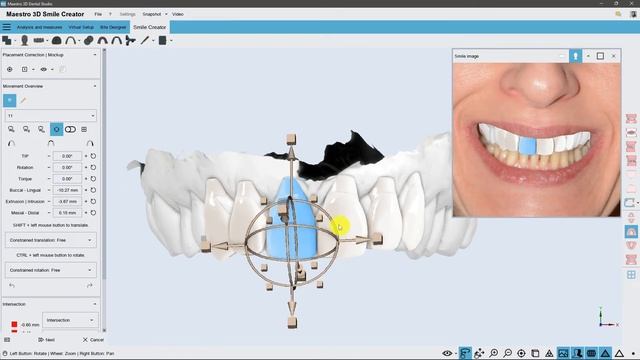
Task: Select the highlighted upper arch view on right
Action: click(631, 231)
